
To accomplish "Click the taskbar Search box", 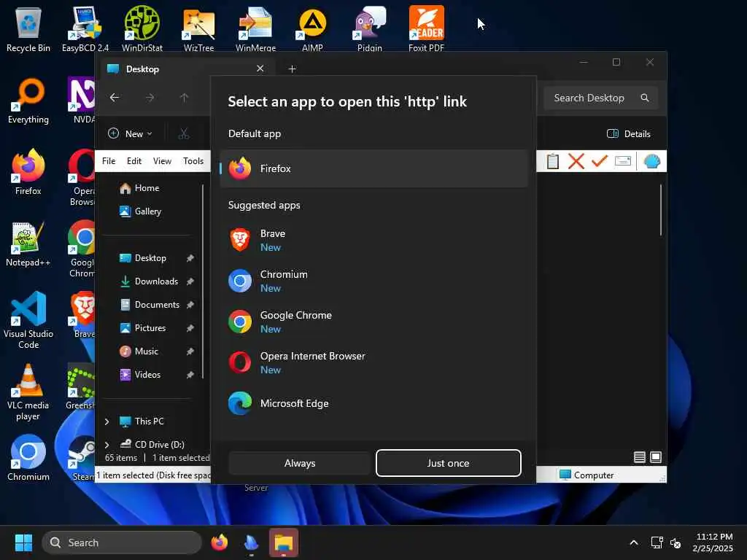I will point(122,542).
